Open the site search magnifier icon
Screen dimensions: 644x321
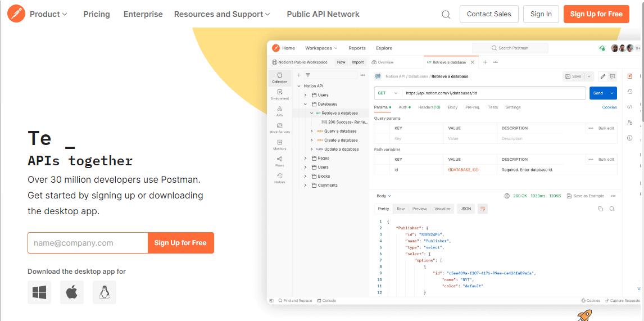446,15
